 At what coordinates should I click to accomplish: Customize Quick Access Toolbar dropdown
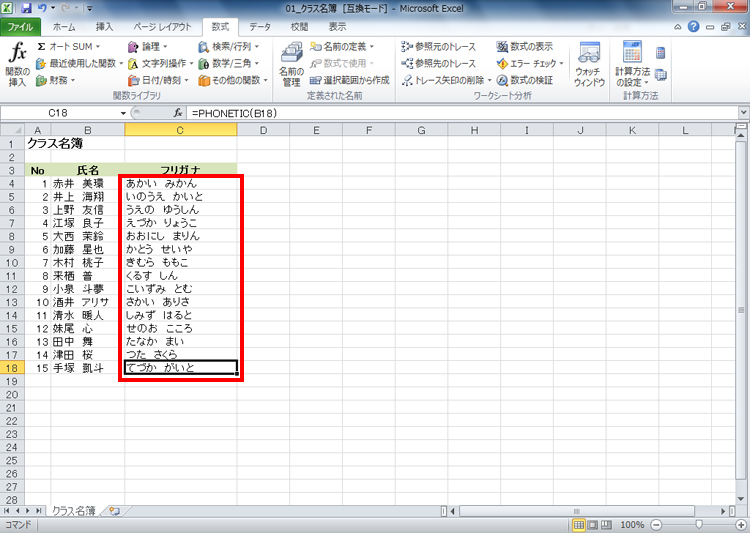click(x=89, y=8)
